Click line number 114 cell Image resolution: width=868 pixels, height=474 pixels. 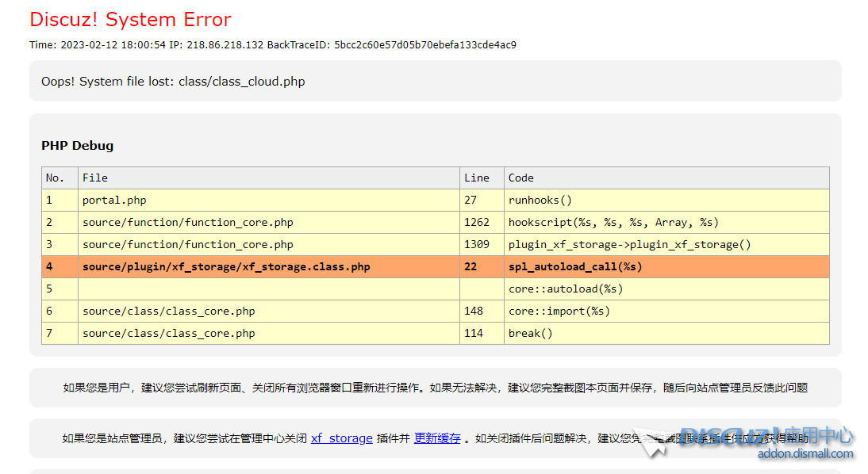tap(482, 333)
